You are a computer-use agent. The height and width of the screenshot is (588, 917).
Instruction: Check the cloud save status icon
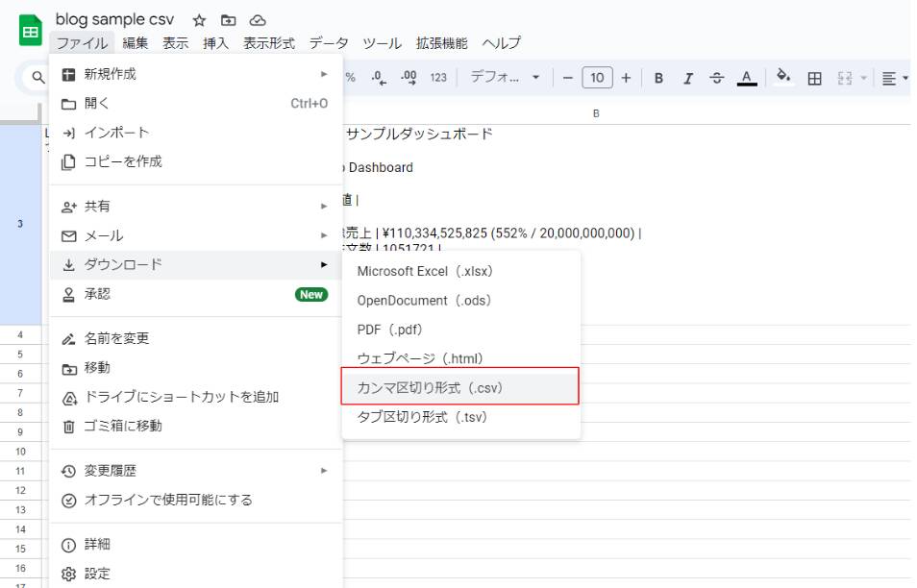pyautogui.click(x=257, y=20)
